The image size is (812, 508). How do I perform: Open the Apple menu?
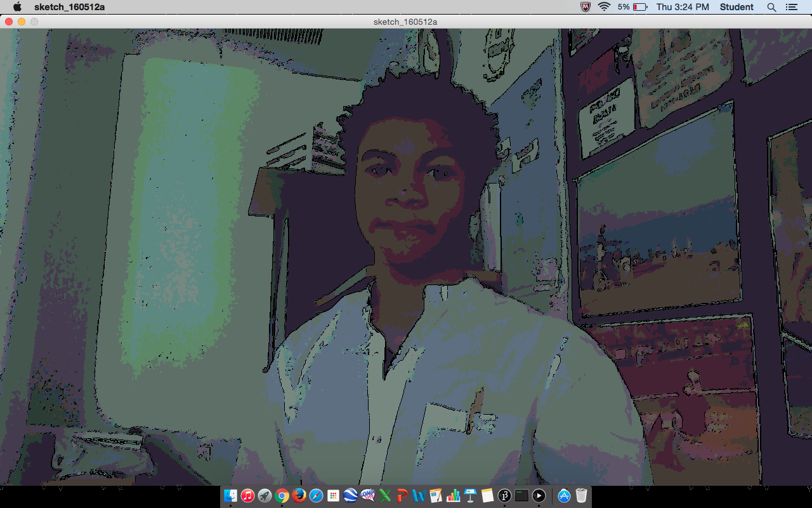tap(17, 7)
